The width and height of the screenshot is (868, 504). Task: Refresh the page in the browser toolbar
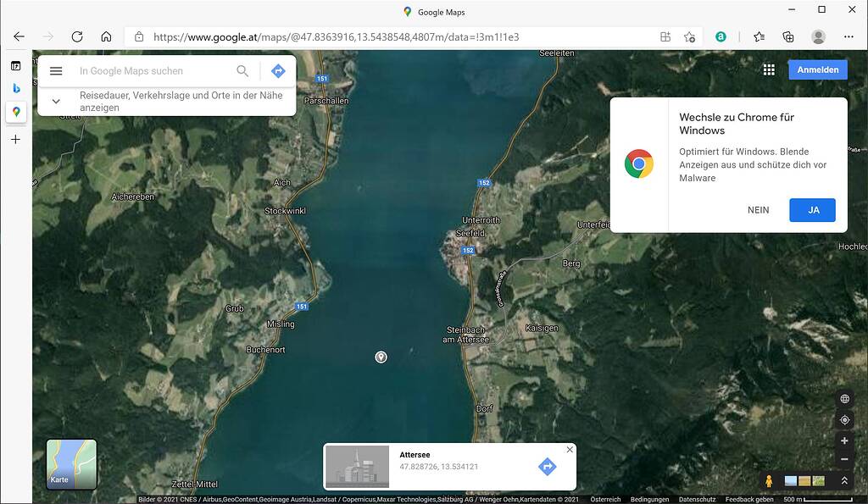[77, 36]
